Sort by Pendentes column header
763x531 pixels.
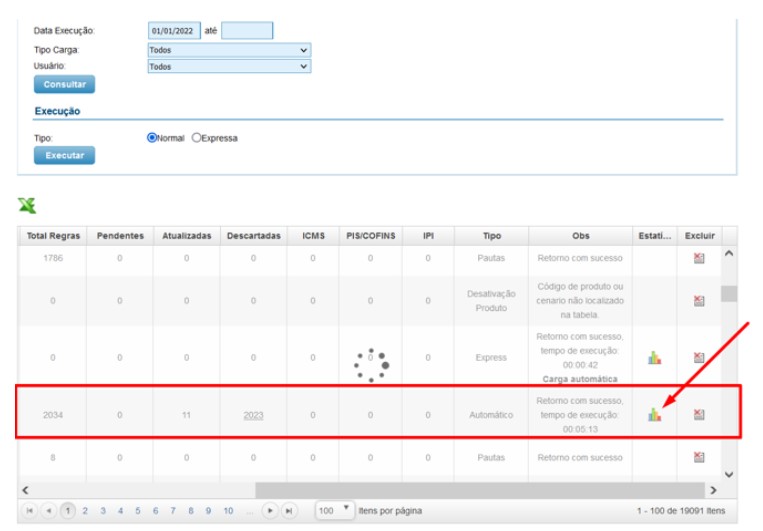click(120, 236)
